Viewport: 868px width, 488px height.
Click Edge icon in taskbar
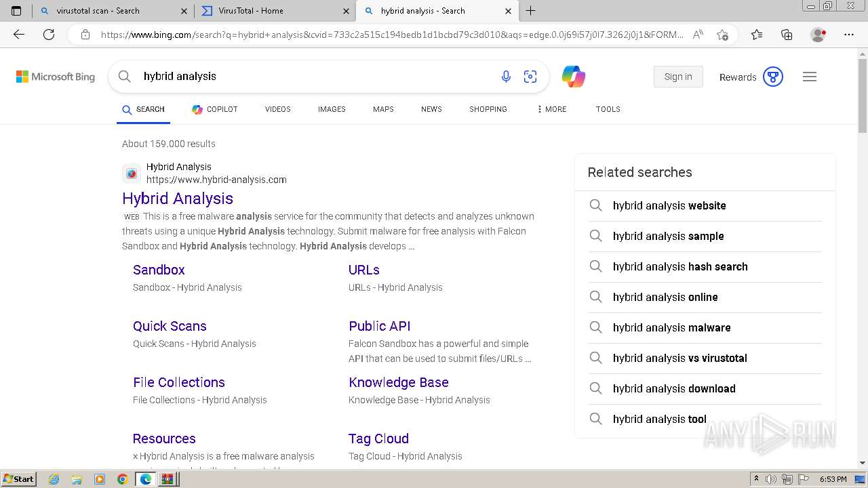pyautogui.click(x=145, y=479)
